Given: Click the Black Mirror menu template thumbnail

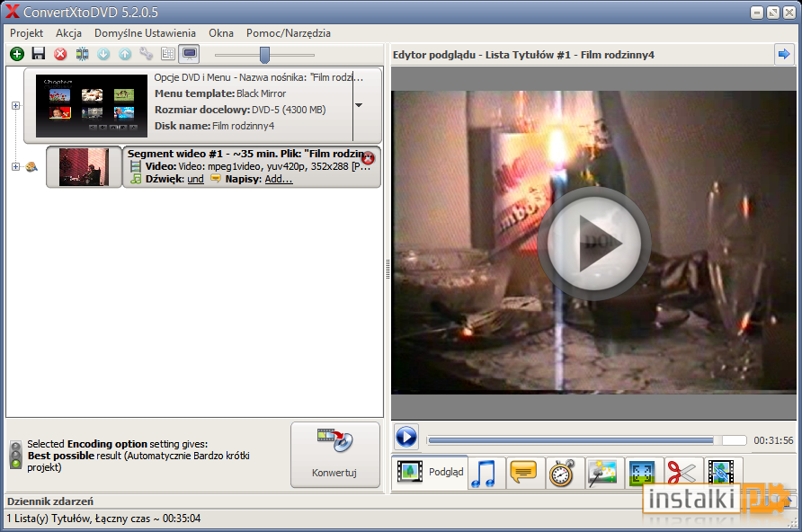Looking at the screenshot, I should pos(92,106).
